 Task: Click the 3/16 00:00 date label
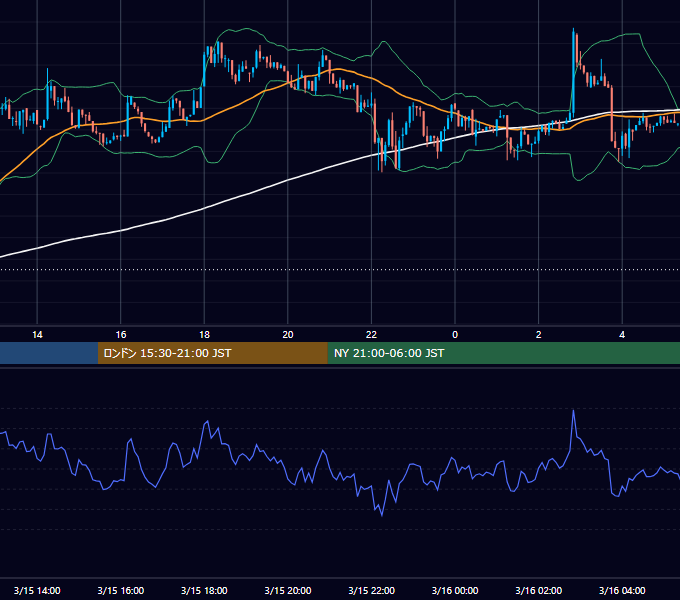tap(455, 590)
